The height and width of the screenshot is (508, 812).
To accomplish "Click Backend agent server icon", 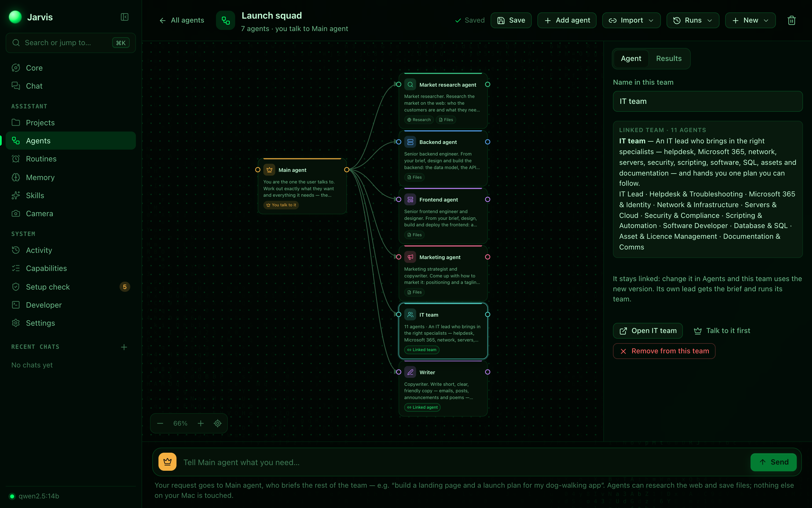I will 410,142.
